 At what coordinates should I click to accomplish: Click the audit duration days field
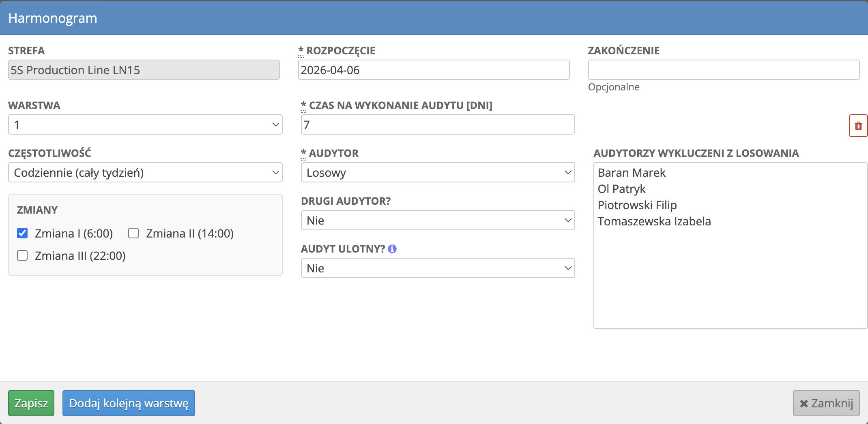[x=438, y=124]
